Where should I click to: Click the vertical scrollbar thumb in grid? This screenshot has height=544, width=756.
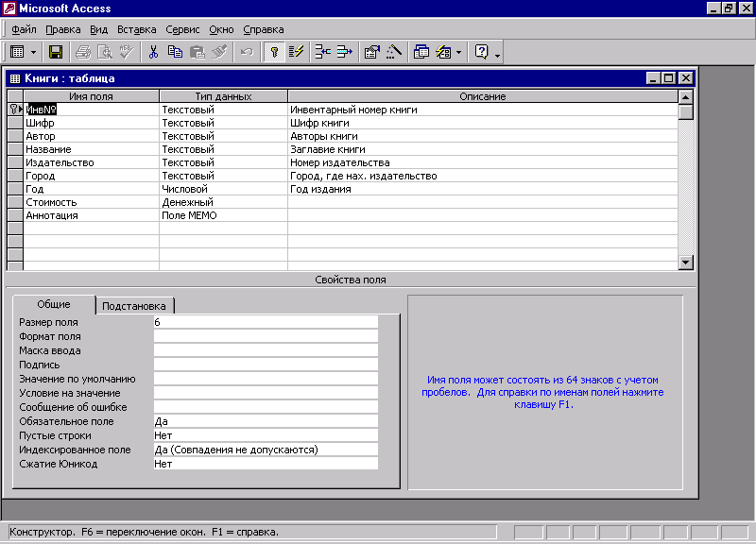[686, 111]
